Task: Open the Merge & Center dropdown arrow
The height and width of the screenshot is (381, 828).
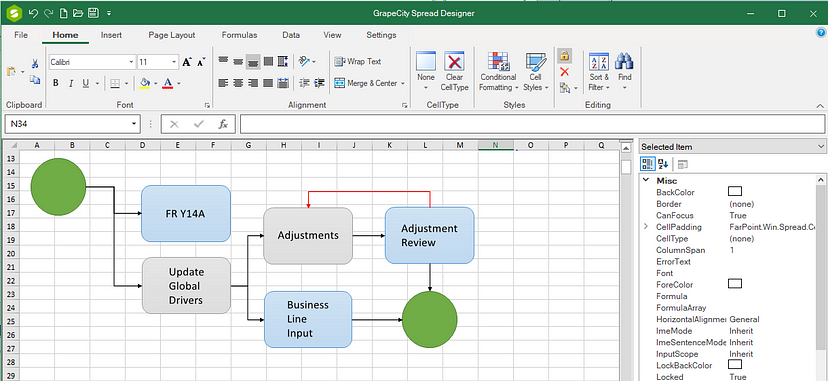Action: 403,83
